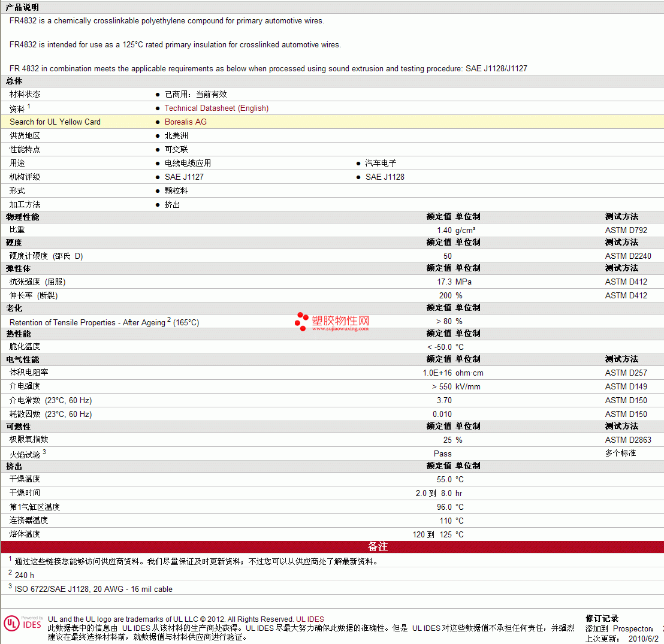Select the 电线电缆应用 usage entry
664x644 pixels.
pyautogui.click(x=188, y=164)
